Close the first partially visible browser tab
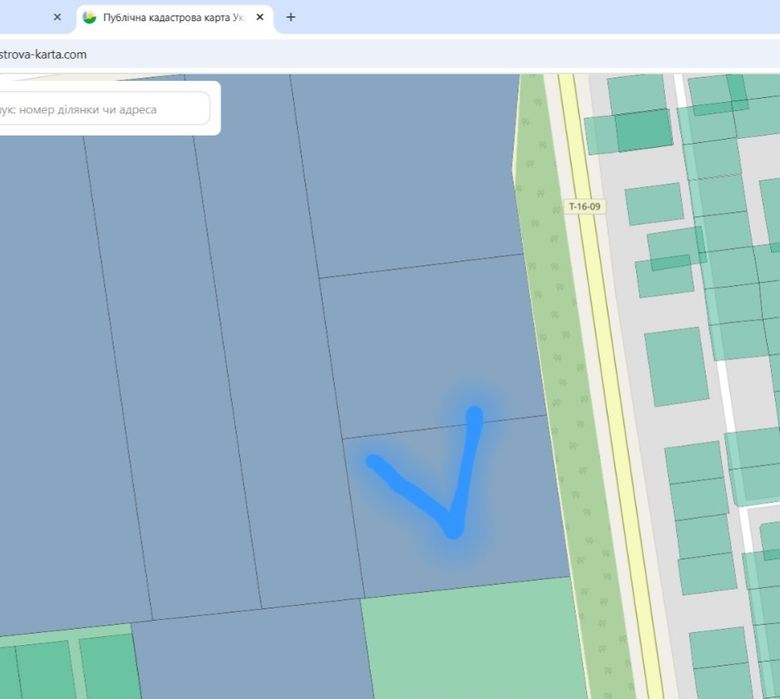780x699 pixels. click(57, 17)
